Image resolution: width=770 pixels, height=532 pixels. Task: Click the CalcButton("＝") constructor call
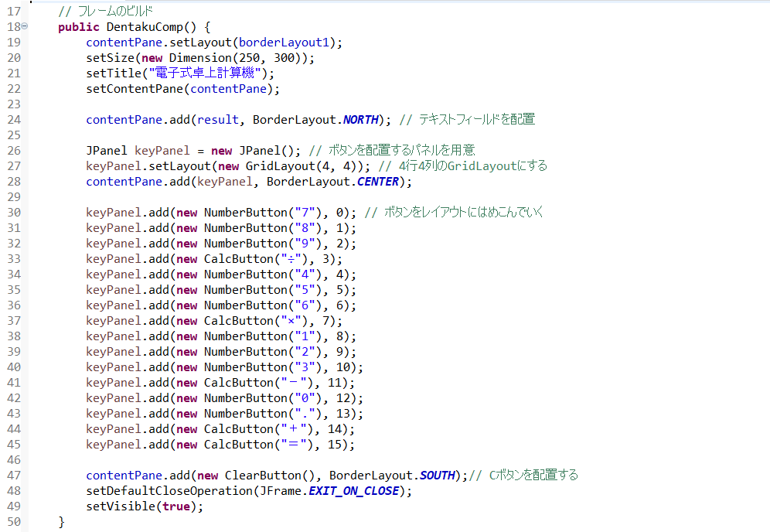[238, 445]
